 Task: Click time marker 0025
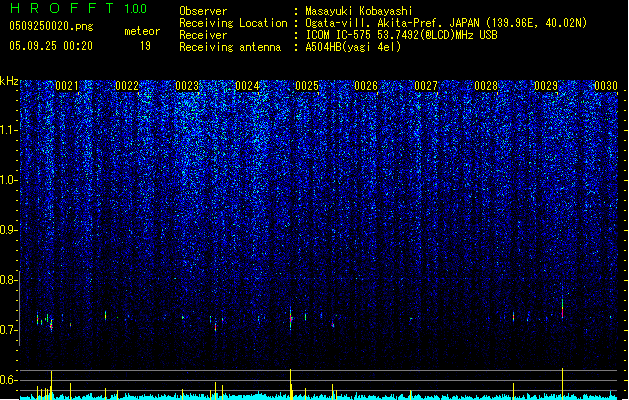pyautogui.click(x=307, y=86)
